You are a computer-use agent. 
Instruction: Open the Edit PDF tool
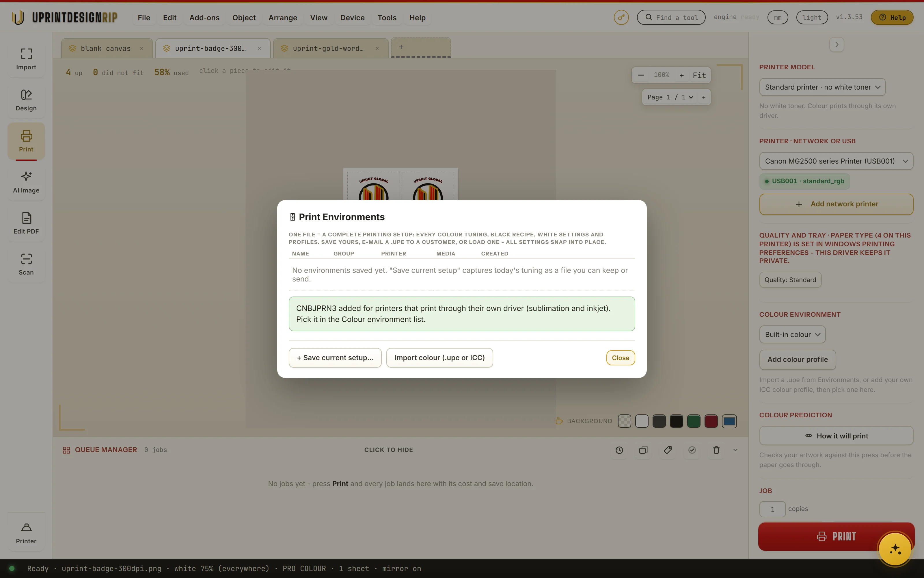[26, 223]
